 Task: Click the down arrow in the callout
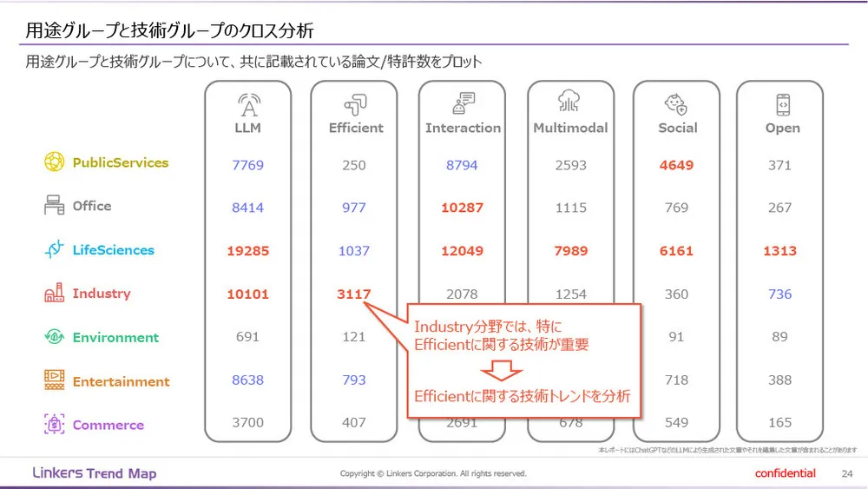tap(501, 371)
